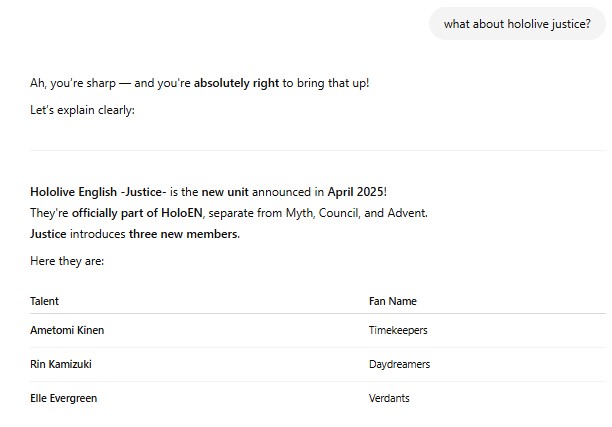Click the bold "April 2025" date
Viewport: 612px width, 427px height.
(x=356, y=192)
